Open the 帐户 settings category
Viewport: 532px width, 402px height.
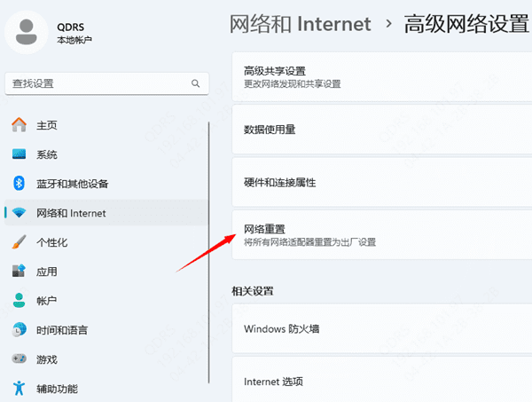click(x=106, y=301)
